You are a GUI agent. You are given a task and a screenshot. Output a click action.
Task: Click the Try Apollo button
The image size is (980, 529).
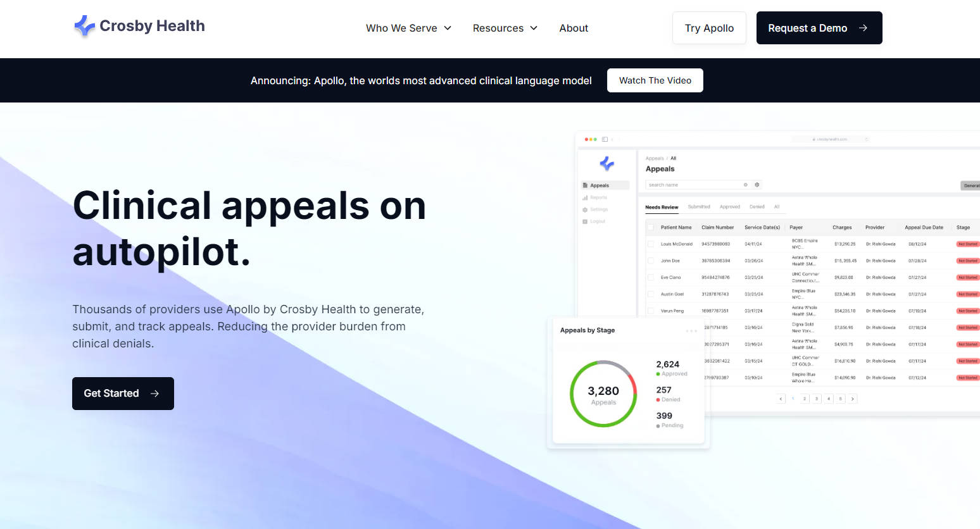tap(709, 28)
